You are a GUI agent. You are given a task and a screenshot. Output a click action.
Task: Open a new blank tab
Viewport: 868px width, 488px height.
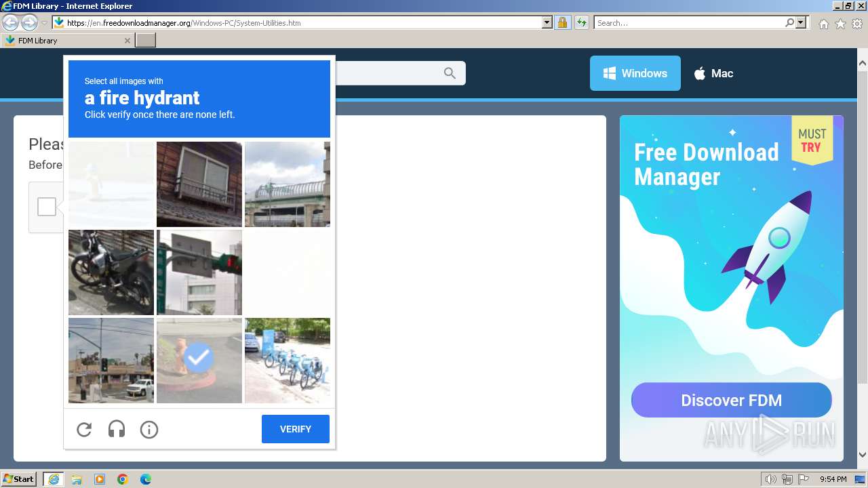pyautogui.click(x=146, y=41)
